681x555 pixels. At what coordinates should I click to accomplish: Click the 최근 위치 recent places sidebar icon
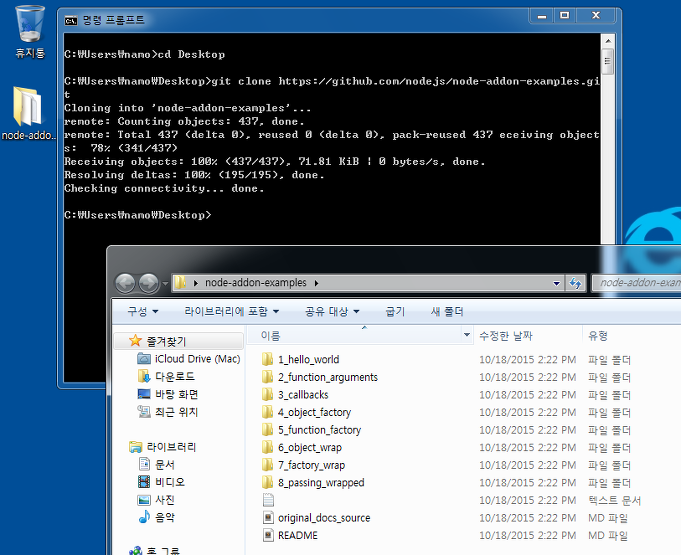pos(144,411)
